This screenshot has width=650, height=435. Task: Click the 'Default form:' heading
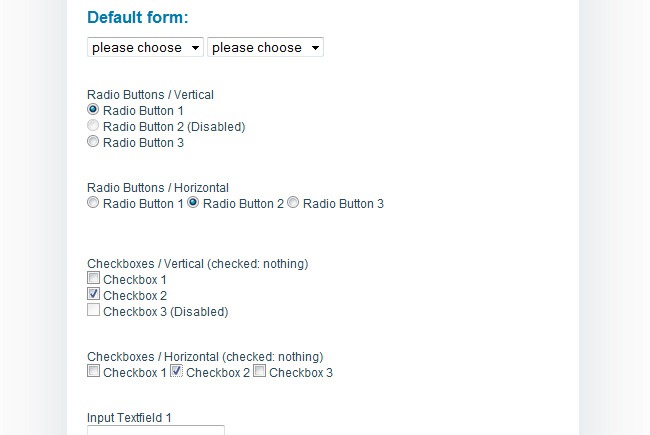(x=137, y=17)
